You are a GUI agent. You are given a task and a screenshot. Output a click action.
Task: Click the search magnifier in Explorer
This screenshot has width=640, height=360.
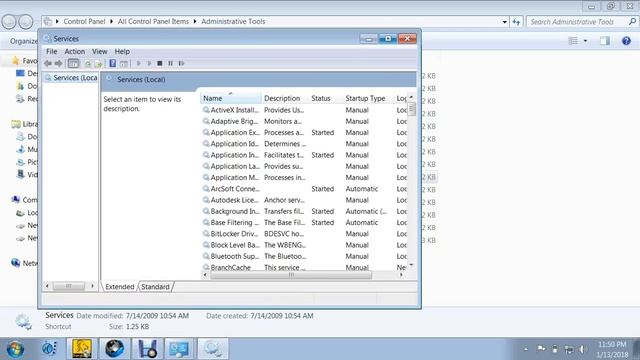click(x=632, y=22)
